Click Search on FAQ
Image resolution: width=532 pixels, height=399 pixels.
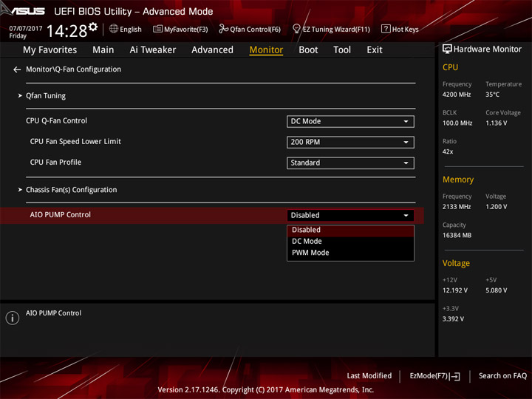pos(502,376)
